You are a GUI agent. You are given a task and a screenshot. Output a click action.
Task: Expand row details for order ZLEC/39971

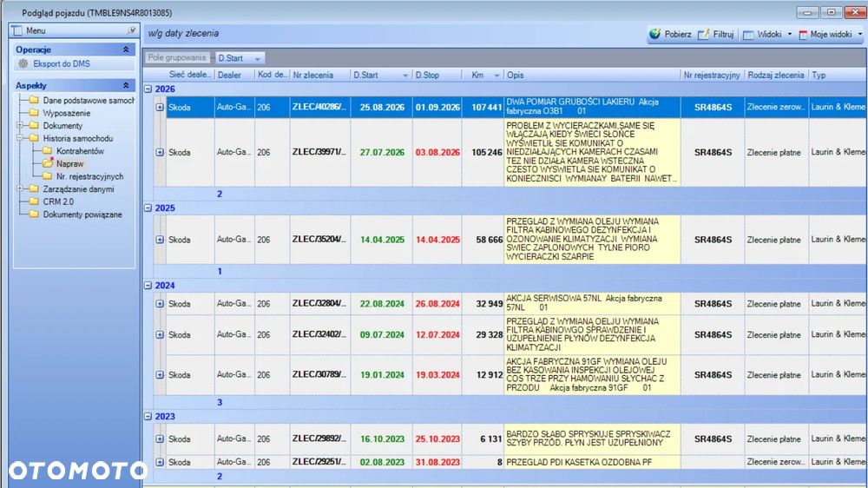pos(160,152)
